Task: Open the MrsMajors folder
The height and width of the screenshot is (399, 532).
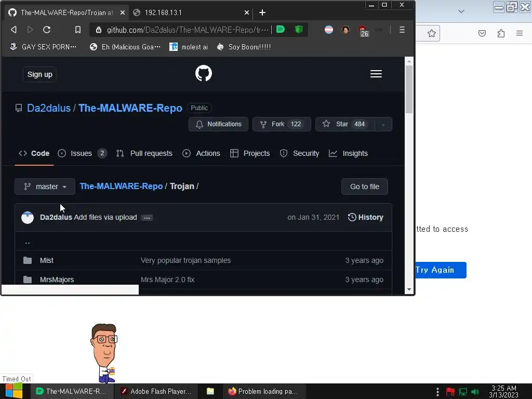Action: click(57, 280)
